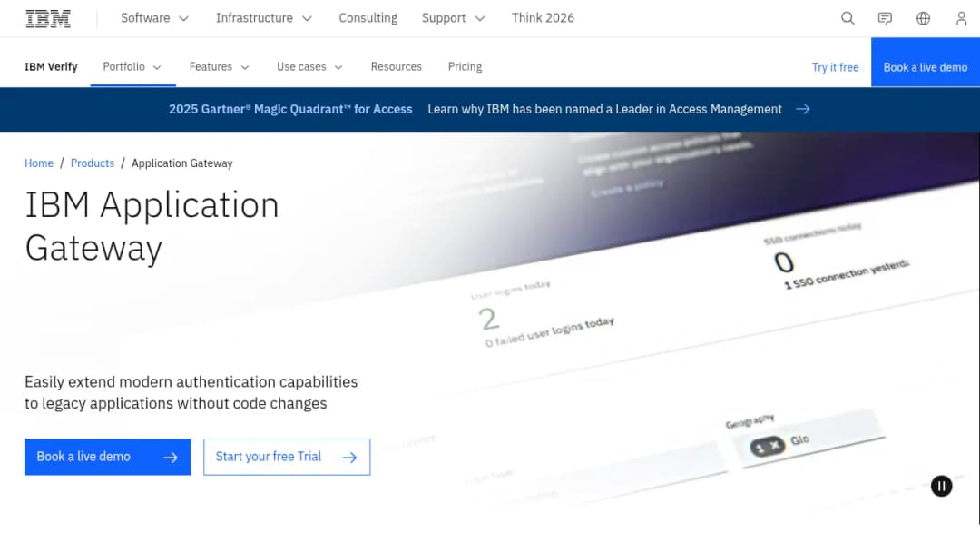
Task: Open the Pricing tab
Action: pyautogui.click(x=465, y=67)
